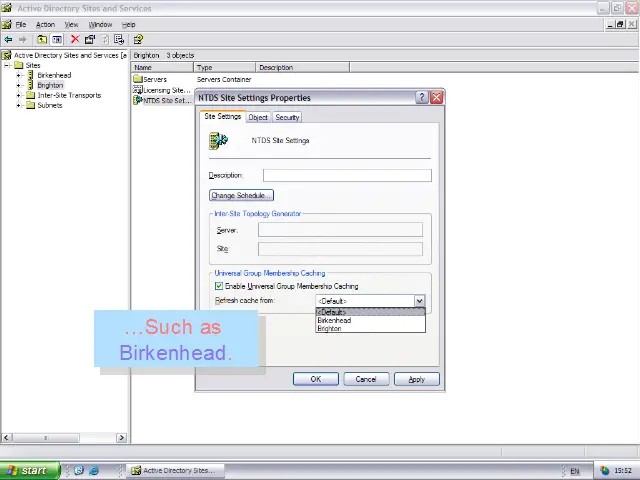This screenshot has height=480, width=640.
Task: Switch to the Security tab
Action: [287, 117]
